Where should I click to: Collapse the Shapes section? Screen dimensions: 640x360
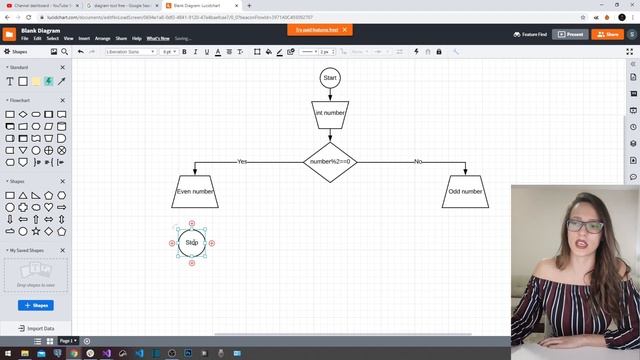[7, 181]
